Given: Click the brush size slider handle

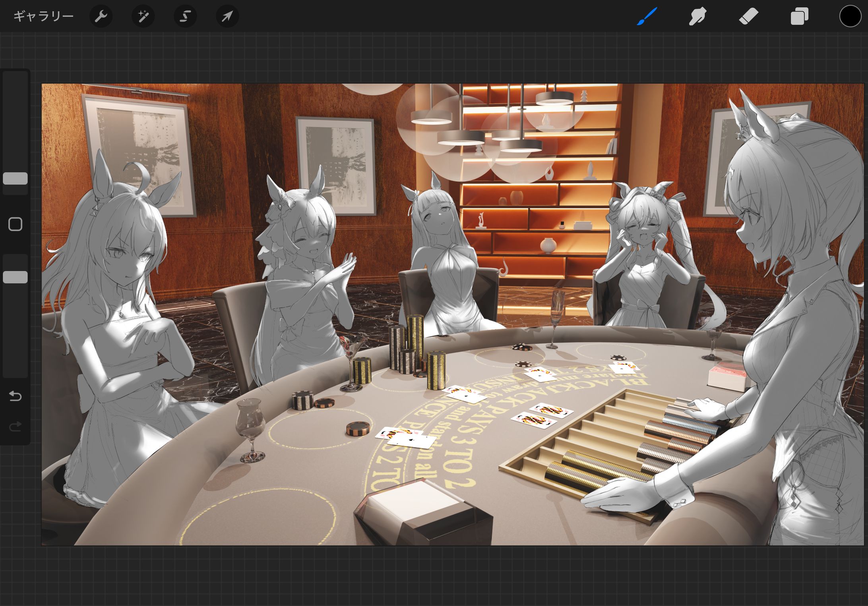Looking at the screenshot, I should tap(15, 179).
